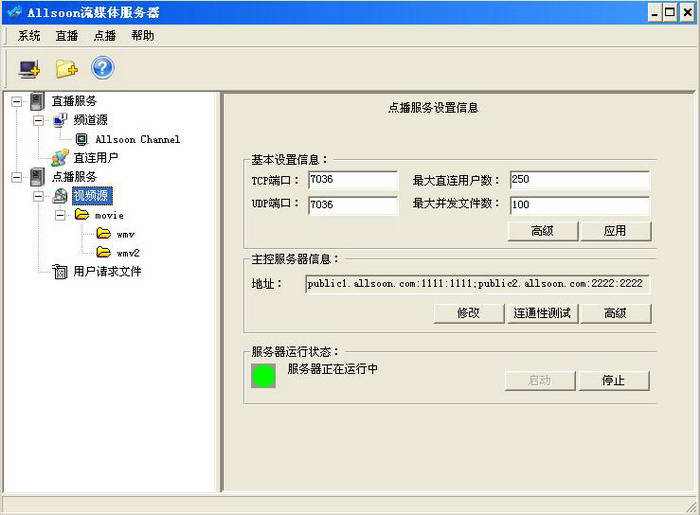Viewport: 700px width, 515px height.
Task: Click the TCP端口 input field
Action: 353,180
